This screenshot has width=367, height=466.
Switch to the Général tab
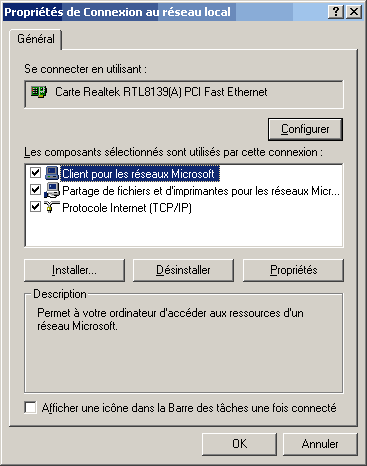[36, 39]
